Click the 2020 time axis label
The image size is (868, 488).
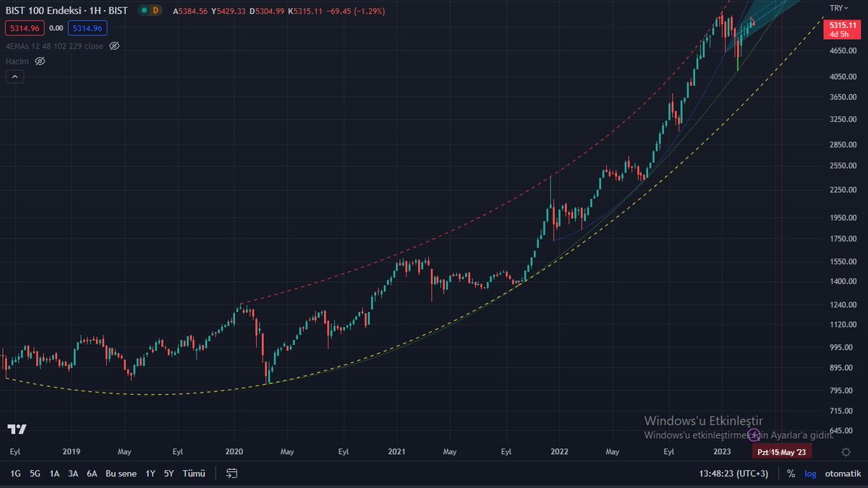pyautogui.click(x=234, y=452)
